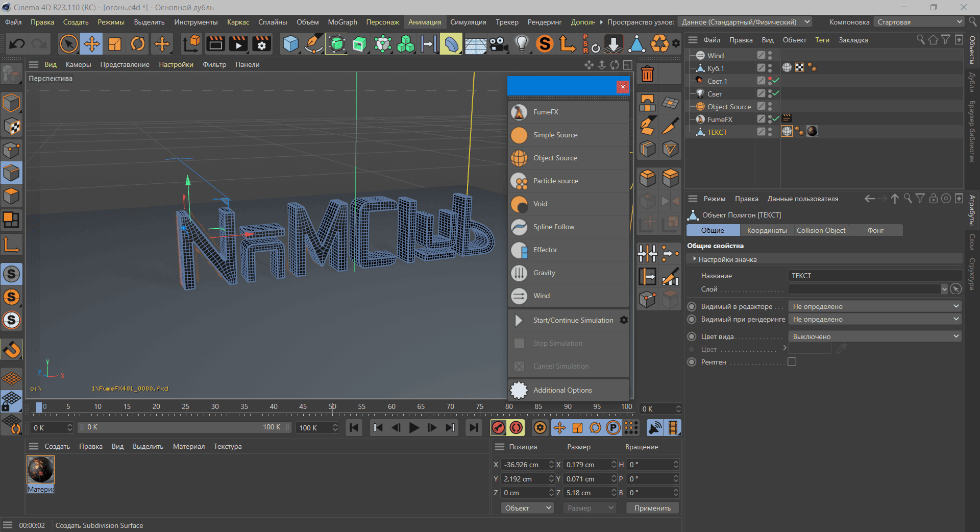
Task: Open the Рендеринг menu
Action: 545,22
